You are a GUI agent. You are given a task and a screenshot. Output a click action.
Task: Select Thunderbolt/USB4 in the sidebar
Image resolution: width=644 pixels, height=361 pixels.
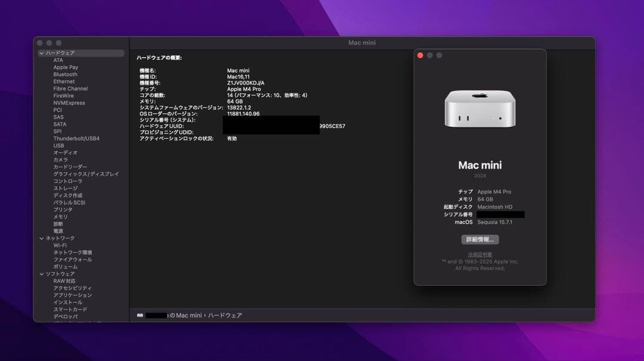[77, 138]
